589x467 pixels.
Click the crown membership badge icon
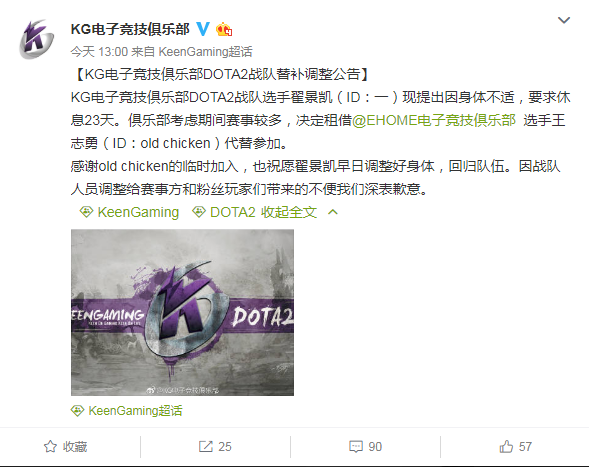pos(224,29)
